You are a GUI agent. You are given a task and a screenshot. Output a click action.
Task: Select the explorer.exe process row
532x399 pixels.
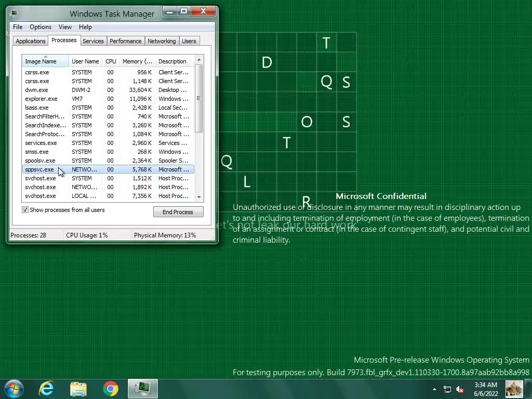[108, 99]
